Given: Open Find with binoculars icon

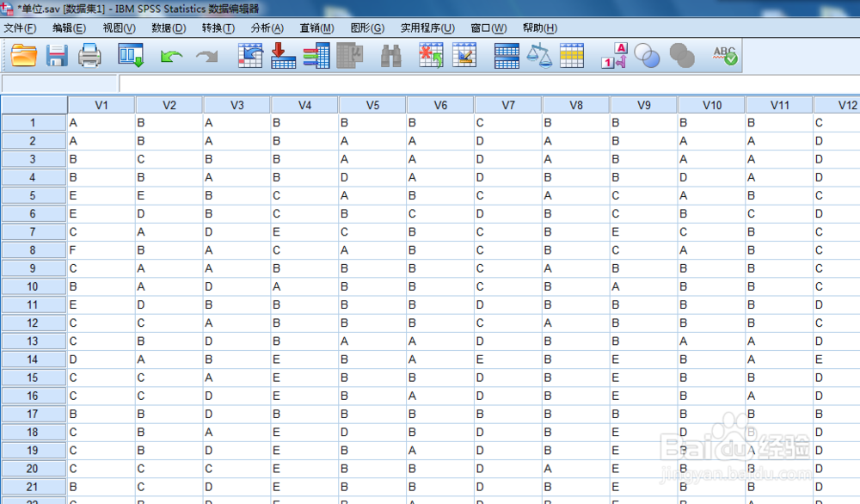Looking at the screenshot, I should (x=390, y=56).
